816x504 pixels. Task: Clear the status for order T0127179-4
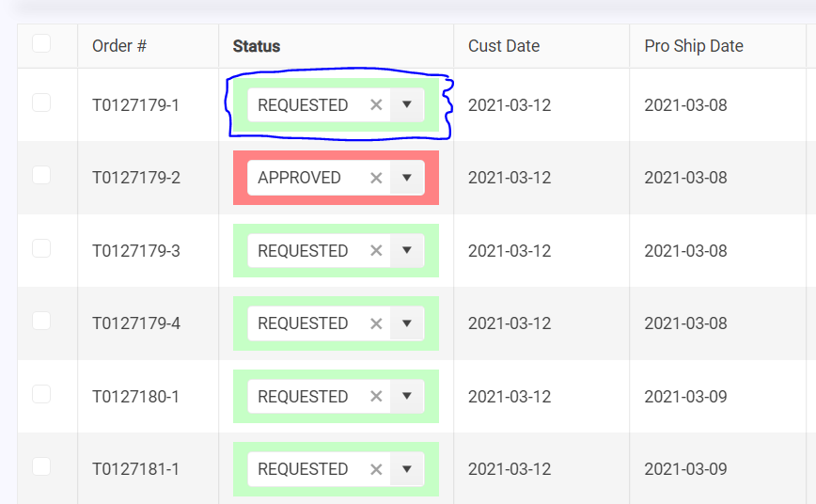click(376, 323)
